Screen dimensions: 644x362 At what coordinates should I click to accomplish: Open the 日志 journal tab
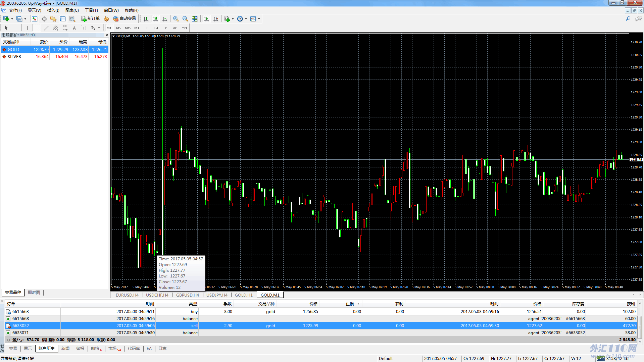pyautogui.click(x=162, y=349)
